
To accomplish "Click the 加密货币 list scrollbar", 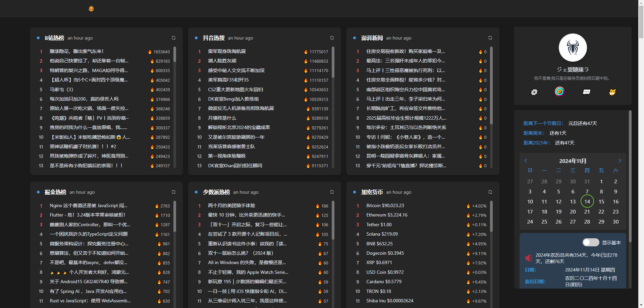I will tap(491, 216).
